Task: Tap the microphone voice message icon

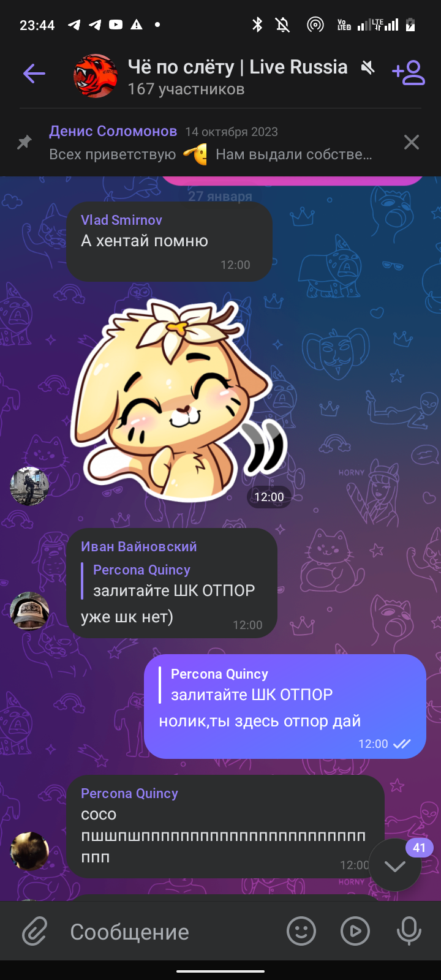Action: (x=409, y=932)
